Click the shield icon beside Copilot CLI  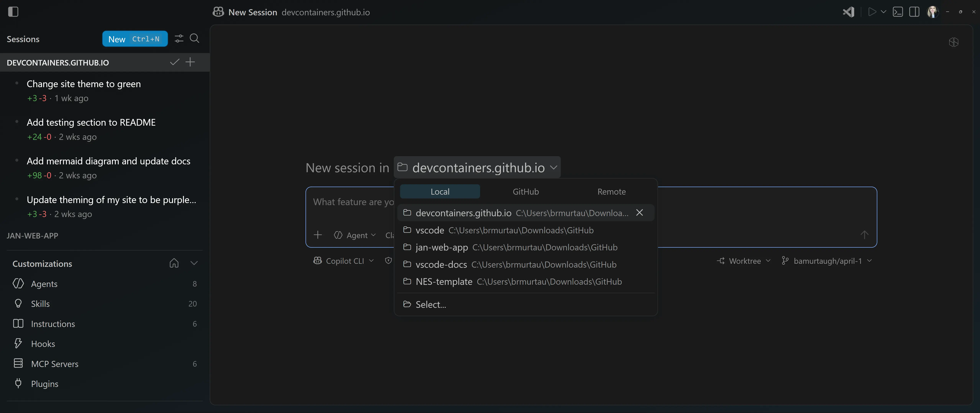coord(388,260)
